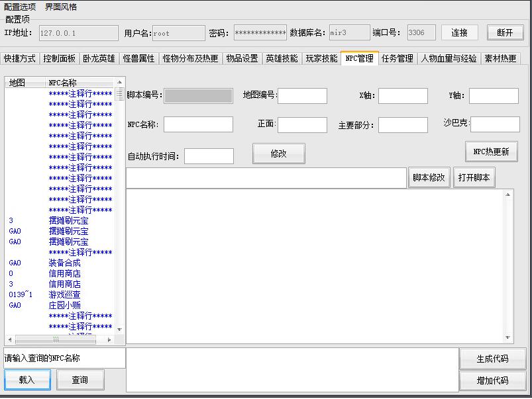Select the 物品设置 tab

pos(242,58)
